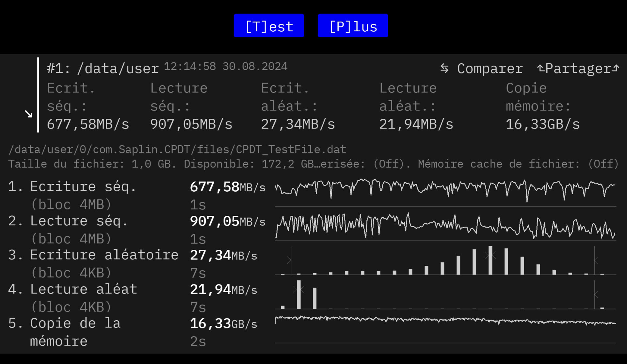The image size is (627, 364).
Task: Collapse the result using the diagonal arrow
Action: (29, 114)
